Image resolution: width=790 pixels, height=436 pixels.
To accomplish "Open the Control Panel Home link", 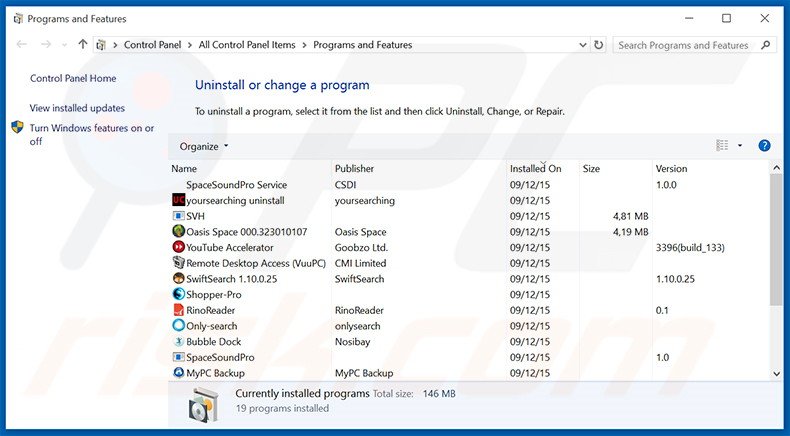I will coord(73,78).
